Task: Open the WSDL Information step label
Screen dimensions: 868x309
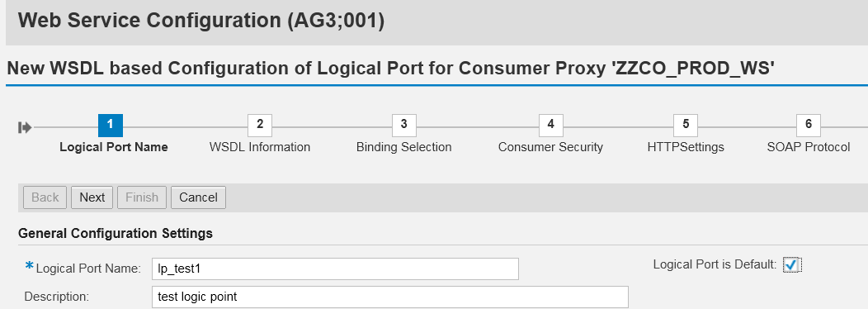Action: coord(260,147)
